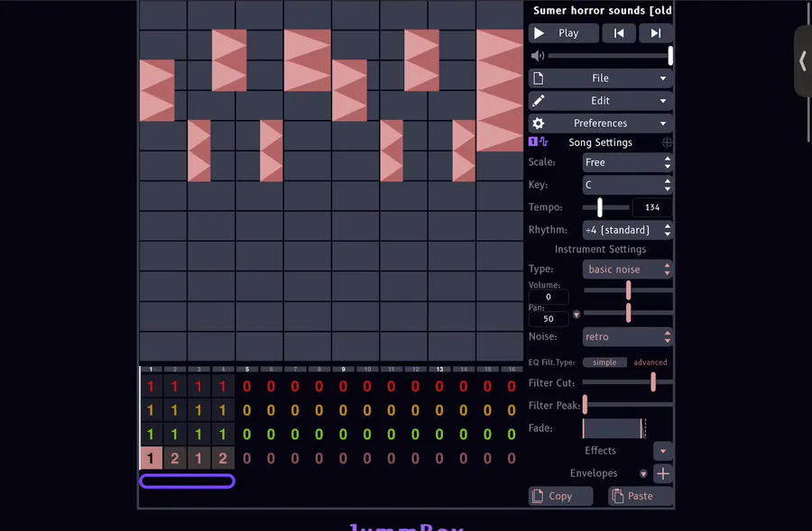Select red channel pattern at bar 1
The image size is (812, 531).
(x=151, y=387)
